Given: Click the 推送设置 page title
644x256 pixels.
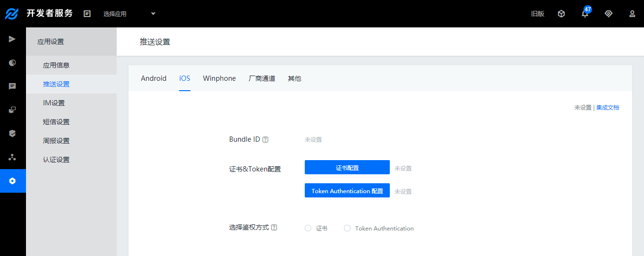Looking at the screenshot, I should (x=155, y=42).
